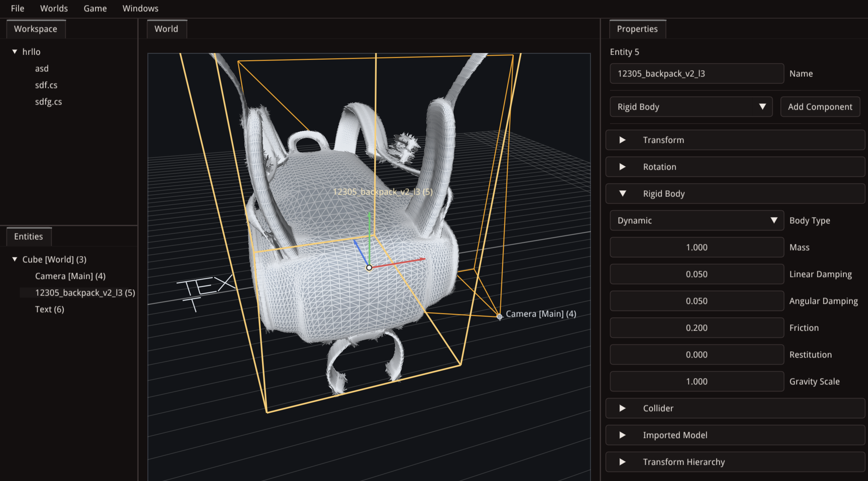This screenshot has width=868, height=481.
Task: Click the entity Name input field
Action: [x=696, y=73]
